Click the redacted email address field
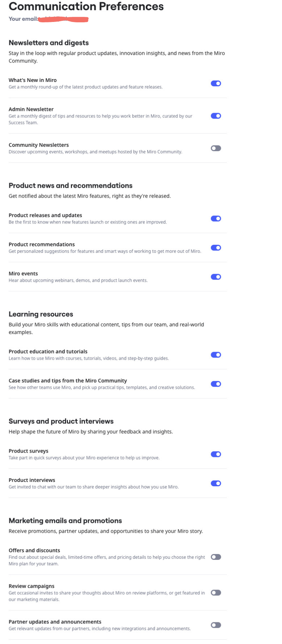The width and height of the screenshot is (282, 644). tap(63, 19)
